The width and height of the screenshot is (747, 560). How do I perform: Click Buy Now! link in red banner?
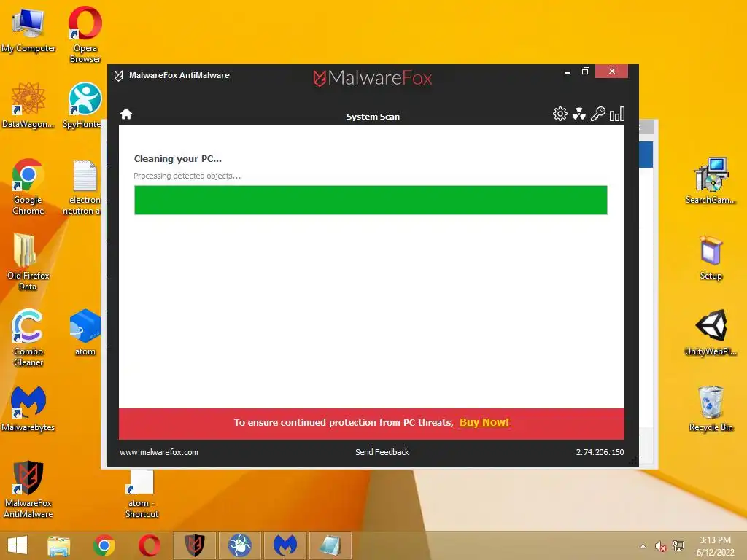484,422
